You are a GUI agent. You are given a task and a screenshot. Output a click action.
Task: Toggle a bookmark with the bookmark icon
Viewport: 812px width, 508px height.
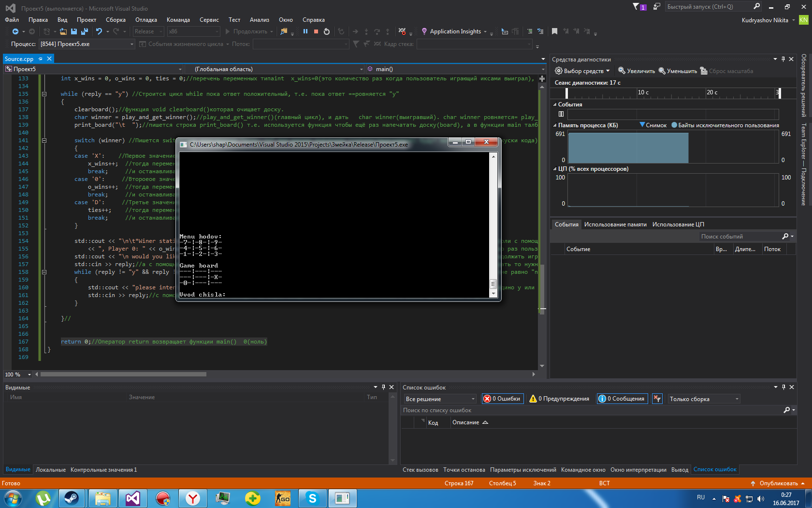coord(554,31)
